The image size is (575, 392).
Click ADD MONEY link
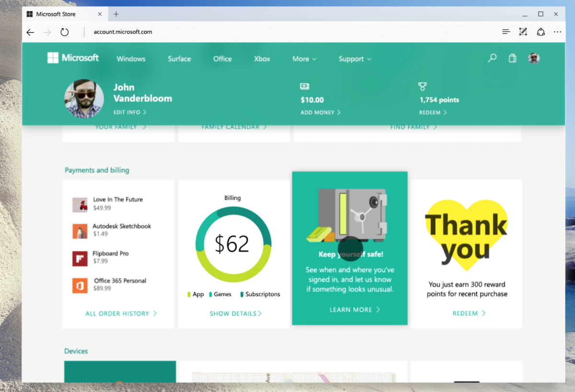[321, 112]
